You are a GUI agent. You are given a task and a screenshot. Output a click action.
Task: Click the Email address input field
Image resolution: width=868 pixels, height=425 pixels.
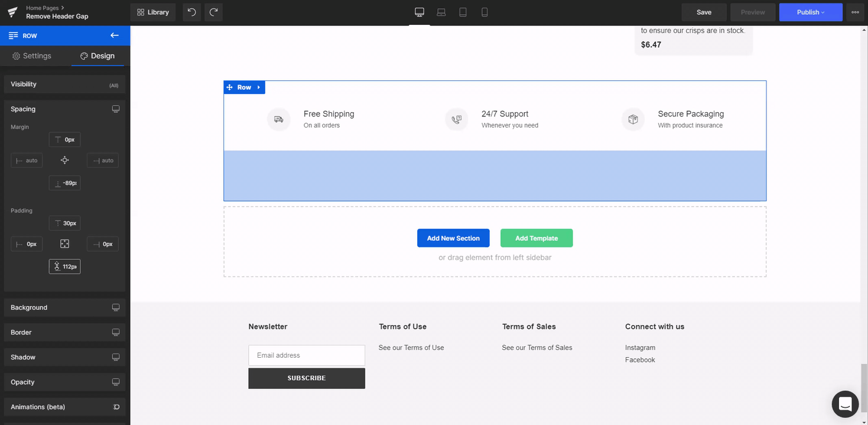click(x=307, y=355)
